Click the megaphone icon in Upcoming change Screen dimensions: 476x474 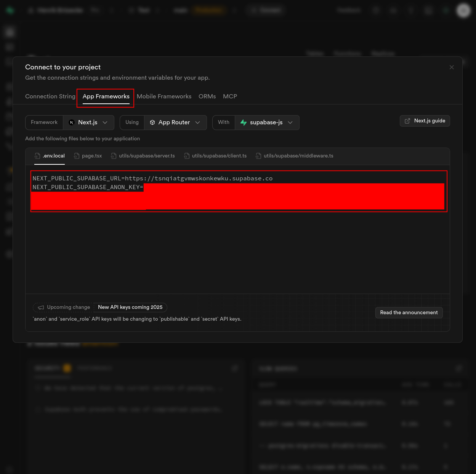pos(41,307)
